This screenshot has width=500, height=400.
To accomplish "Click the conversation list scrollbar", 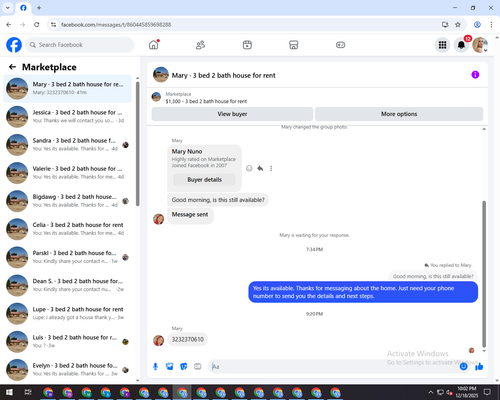I will tap(138, 143).
